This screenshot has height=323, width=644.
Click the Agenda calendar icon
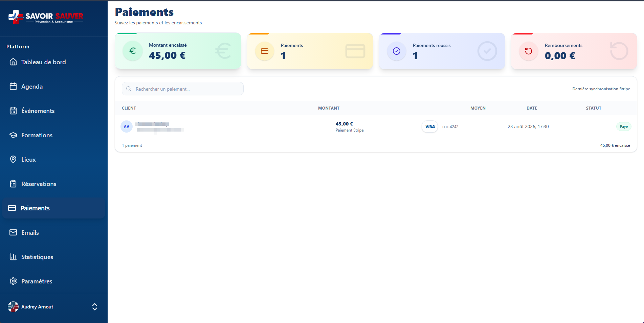[13, 86]
